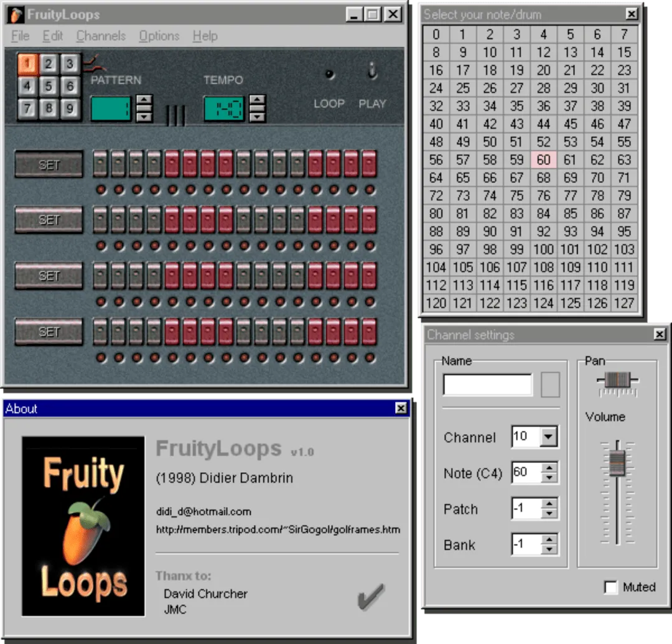Image resolution: width=672 pixels, height=644 pixels.
Task: Increase the Note (C4) value
Action: pos(549,468)
